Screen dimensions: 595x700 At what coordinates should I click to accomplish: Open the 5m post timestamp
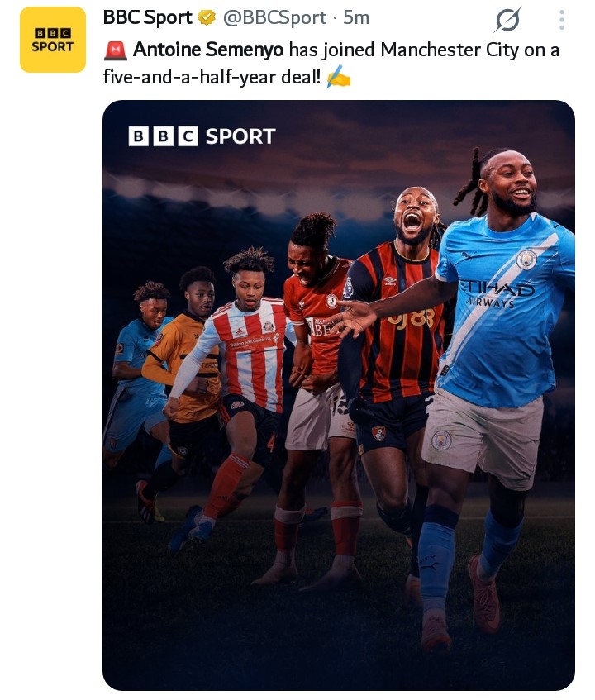[356, 18]
